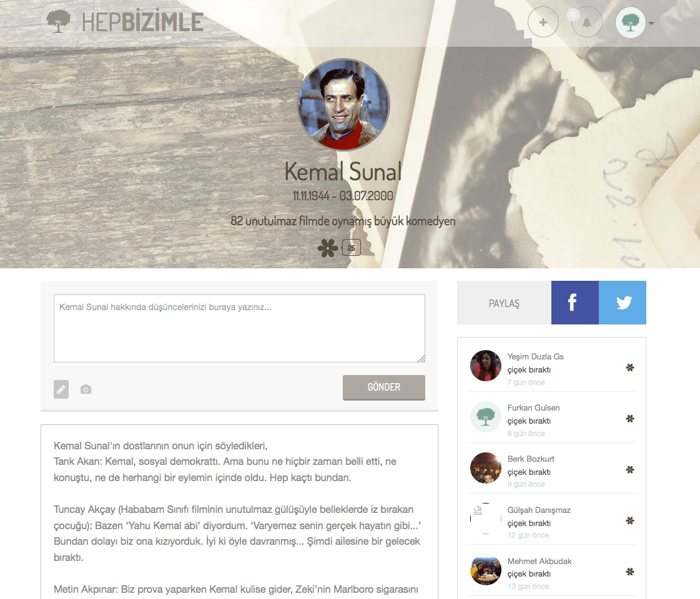Click the PAYLAŞ share label
Viewport: 700px width, 599px height.
504,303
